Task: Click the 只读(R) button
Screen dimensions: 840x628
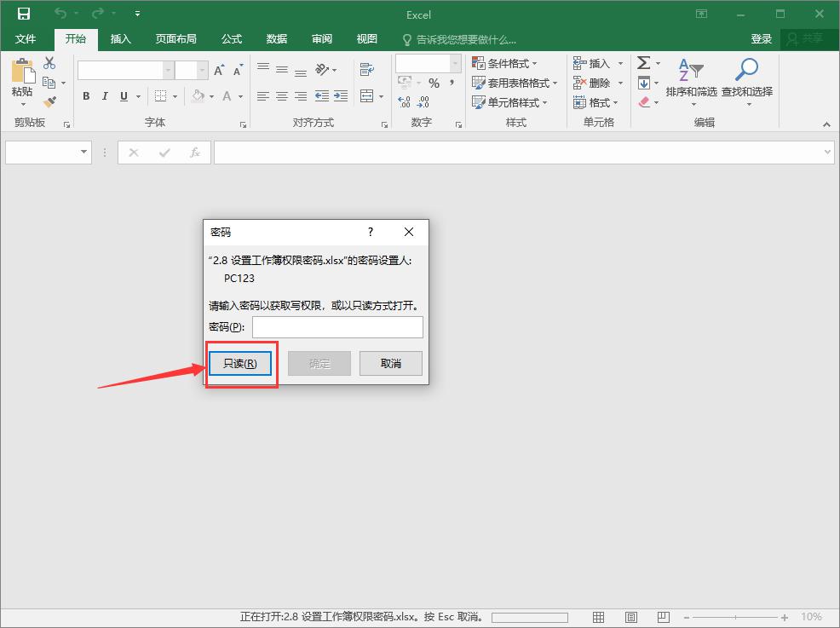Action: pyautogui.click(x=240, y=363)
